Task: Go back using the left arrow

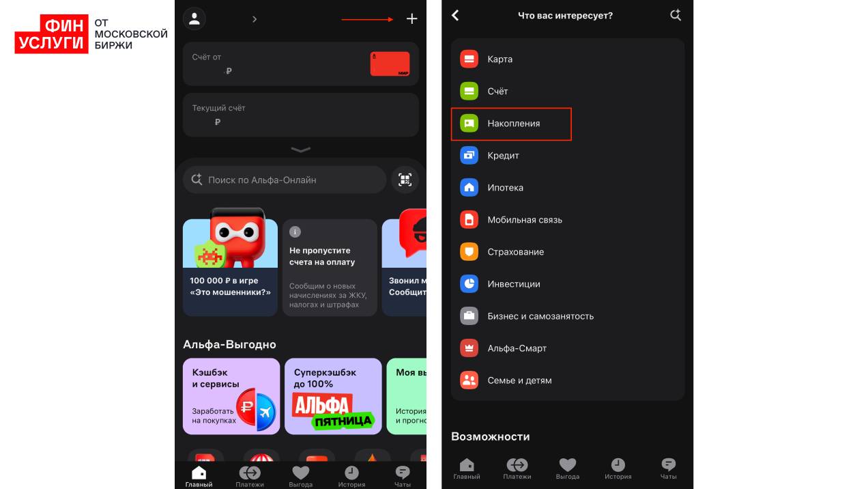Action: pyautogui.click(x=455, y=15)
